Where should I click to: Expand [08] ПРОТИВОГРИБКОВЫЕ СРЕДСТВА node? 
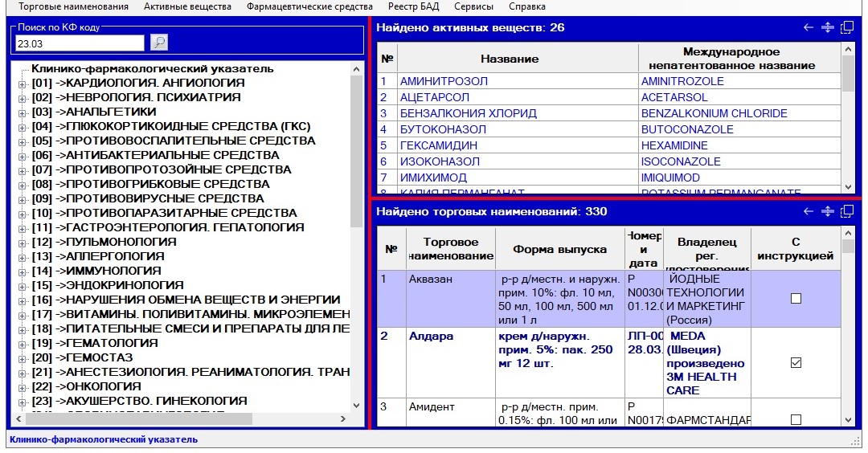[23, 186]
